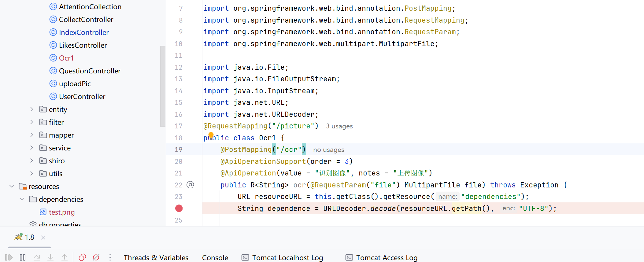Screen dimensions: 644x262
Task: Collapse the resources folder
Action: [12, 186]
